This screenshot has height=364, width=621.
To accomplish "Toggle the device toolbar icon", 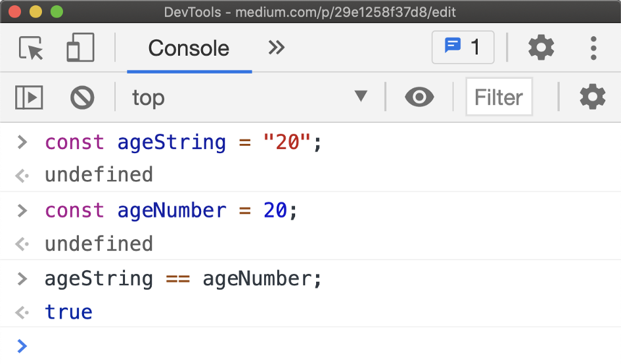I will (80, 47).
